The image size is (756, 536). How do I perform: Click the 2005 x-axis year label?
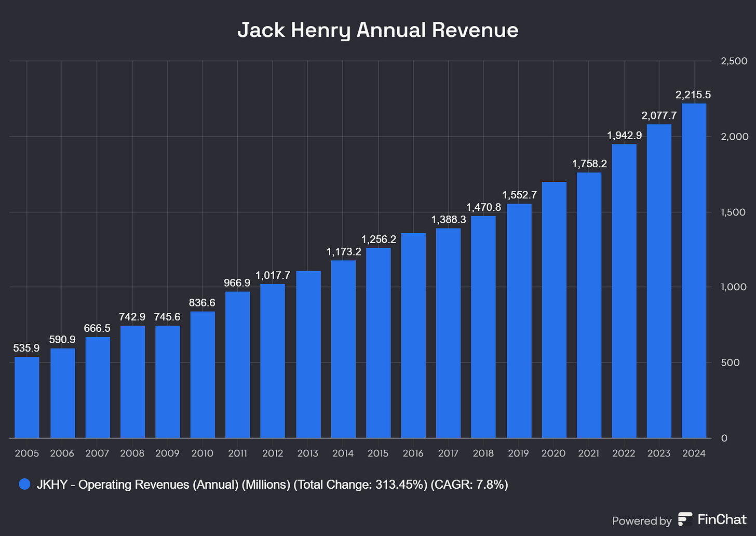point(27,453)
